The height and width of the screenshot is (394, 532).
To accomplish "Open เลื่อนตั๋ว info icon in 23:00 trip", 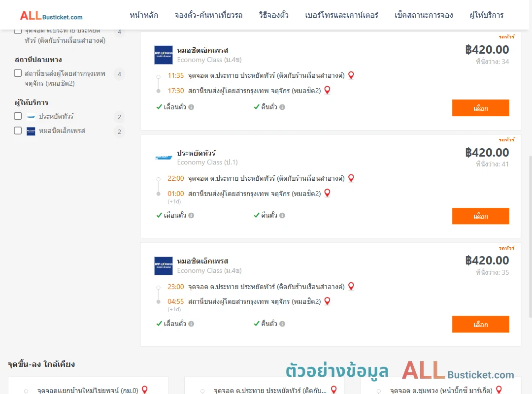I will coord(191,324).
